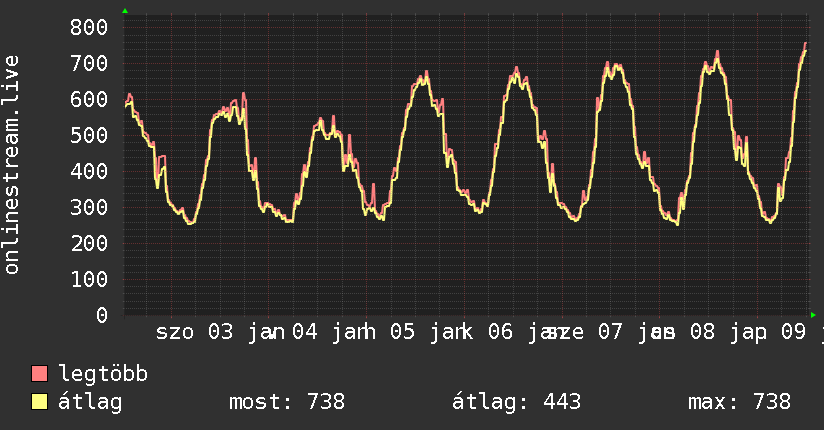The height and width of the screenshot is (430, 824).
Task: Click the green arrow at the x-axis end
Action: (813, 315)
